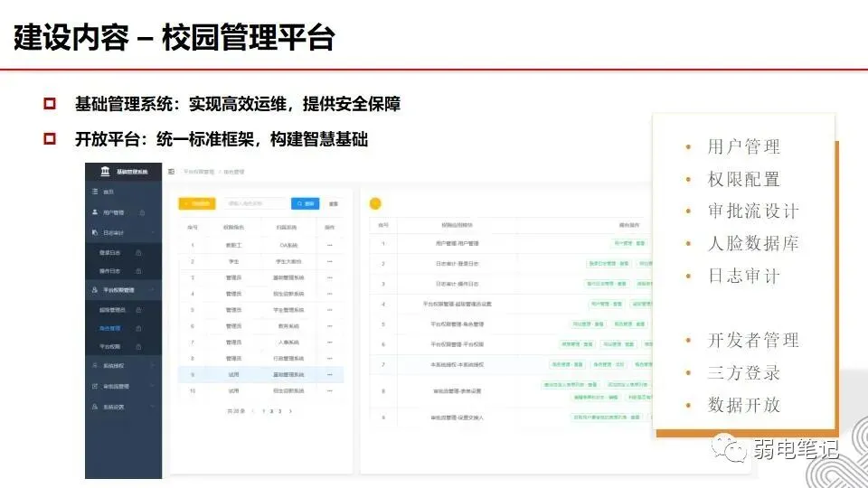Go to next page with right arrow
This screenshot has height=488, width=868.
click(x=290, y=411)
